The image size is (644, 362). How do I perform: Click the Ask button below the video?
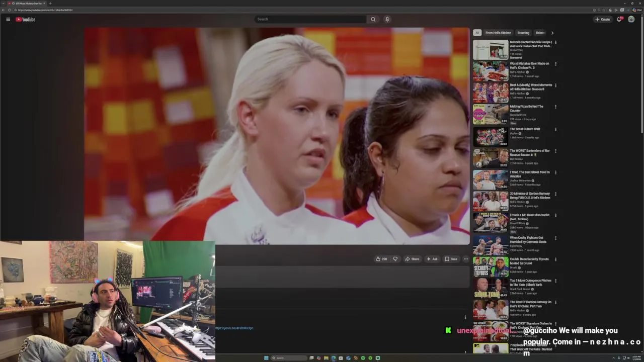[432, 259]
